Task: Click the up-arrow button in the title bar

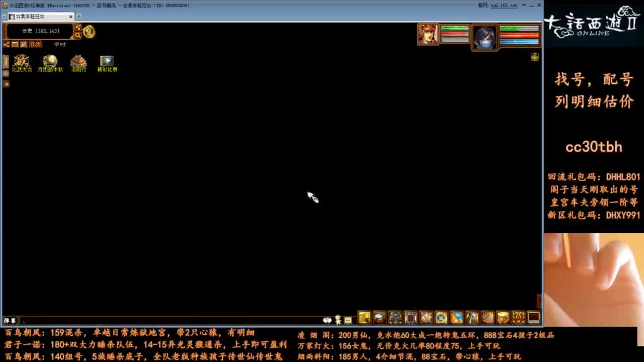Action: coord(524,5)
